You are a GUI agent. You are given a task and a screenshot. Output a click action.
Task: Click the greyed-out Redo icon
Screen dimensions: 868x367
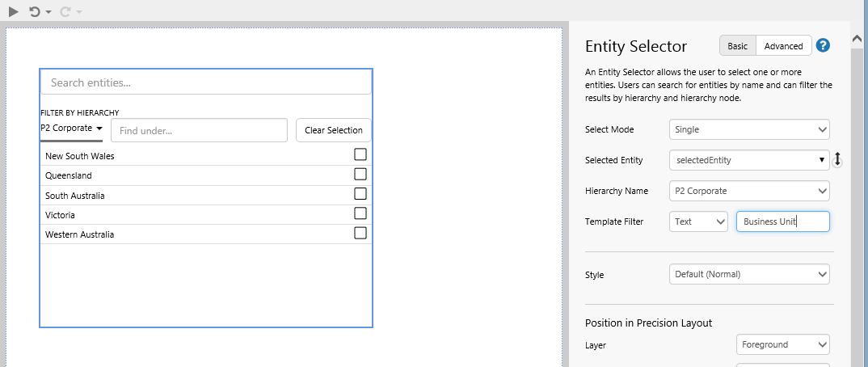click(65, 11)
